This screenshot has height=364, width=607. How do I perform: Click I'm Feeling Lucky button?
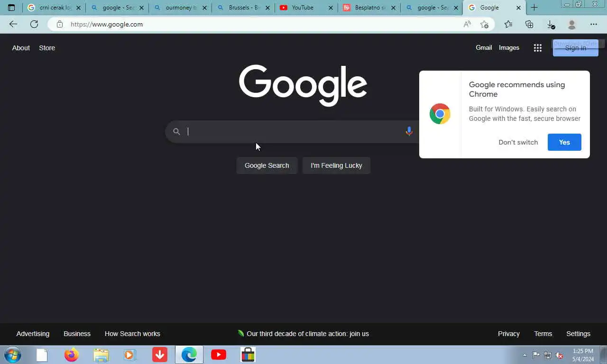[x=336, y=165]
